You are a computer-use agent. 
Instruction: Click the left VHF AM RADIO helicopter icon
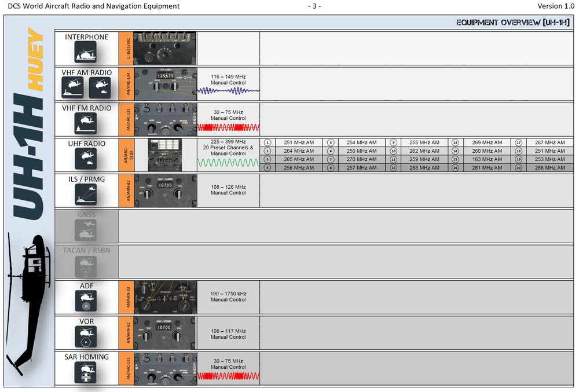tap(72, 87)
